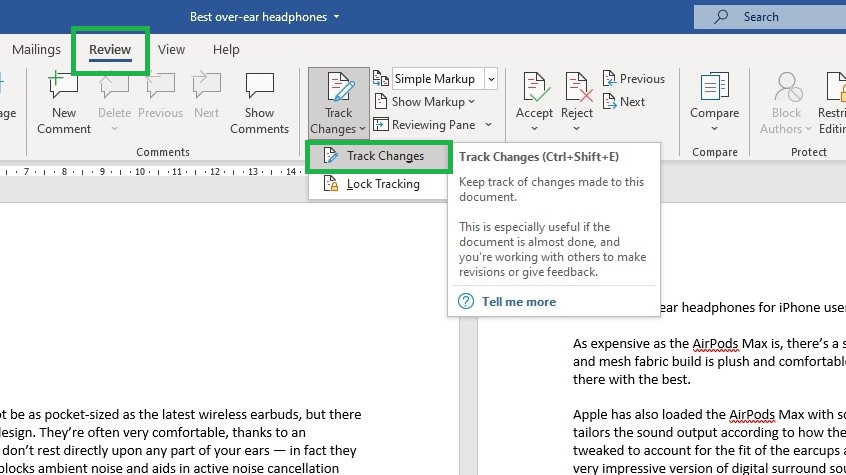
Task: Click the Delete comment icon
Action: 114,85
